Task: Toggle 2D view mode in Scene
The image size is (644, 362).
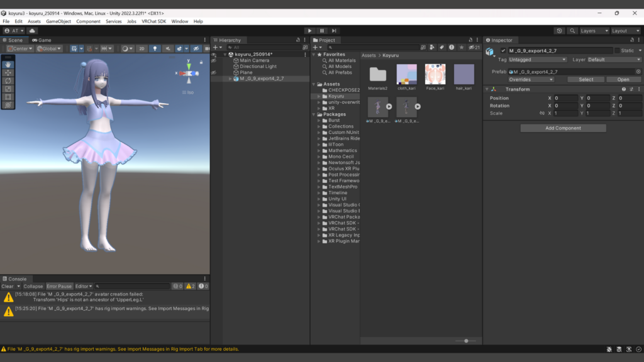Action: [142, 48]
